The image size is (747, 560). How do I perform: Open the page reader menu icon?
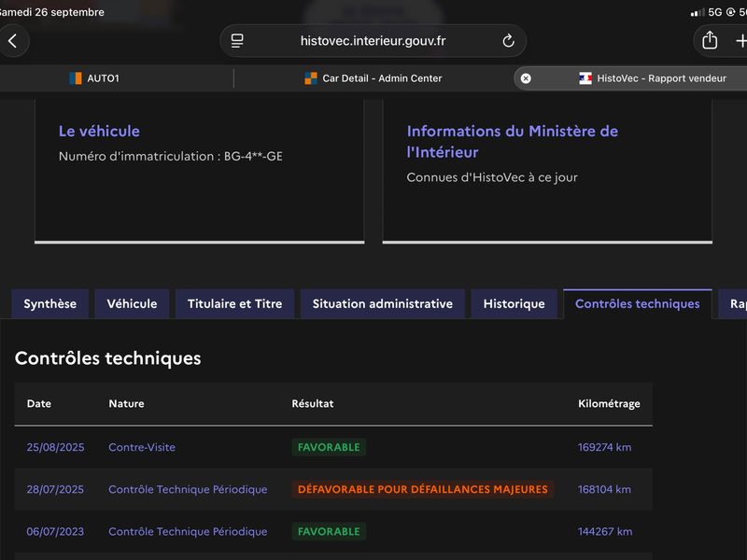point(237,41)
